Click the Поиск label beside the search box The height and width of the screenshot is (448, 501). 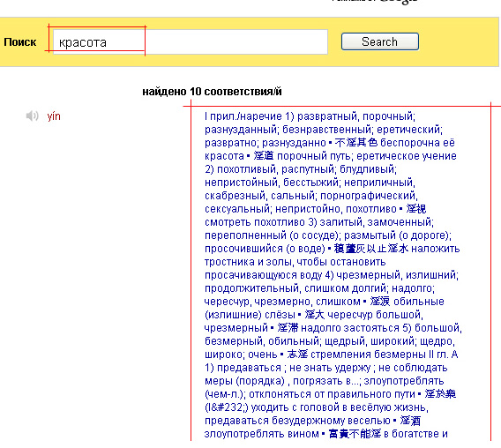click(x=19, y=42)
